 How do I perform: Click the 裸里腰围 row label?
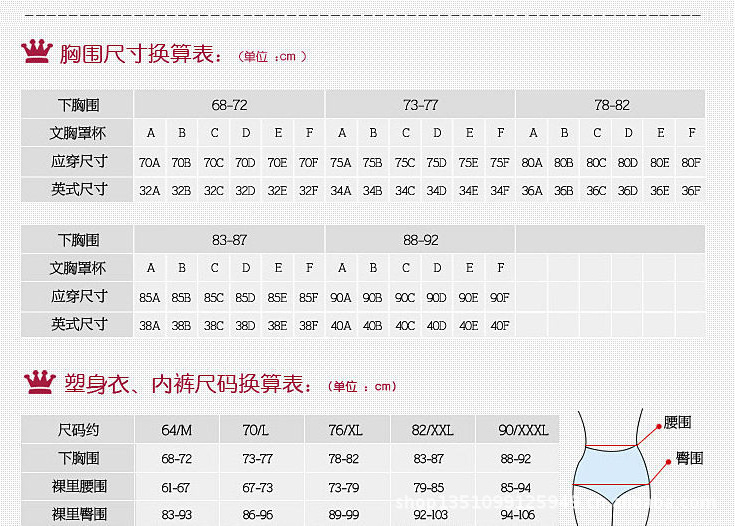pos(78,487)
